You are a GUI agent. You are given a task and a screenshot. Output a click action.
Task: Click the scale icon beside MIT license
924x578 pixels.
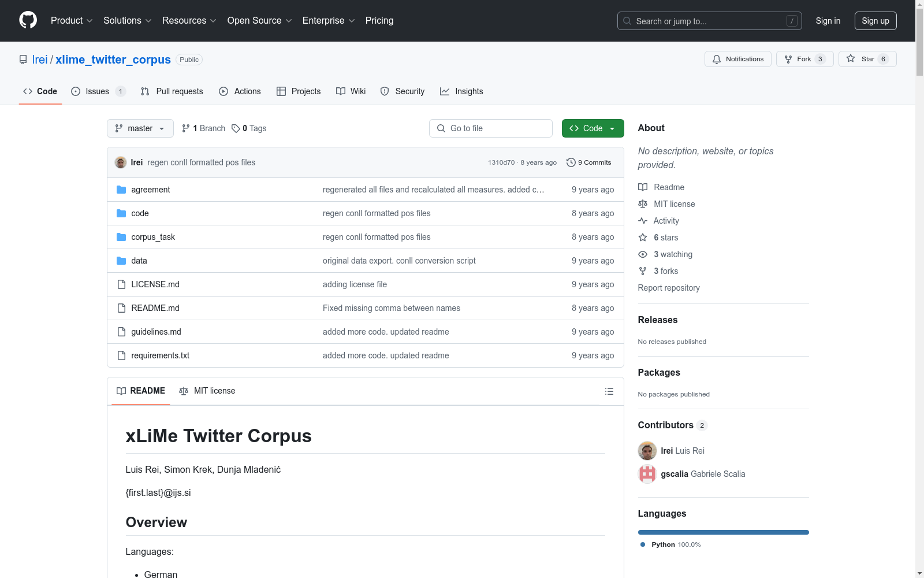[643, 204]
